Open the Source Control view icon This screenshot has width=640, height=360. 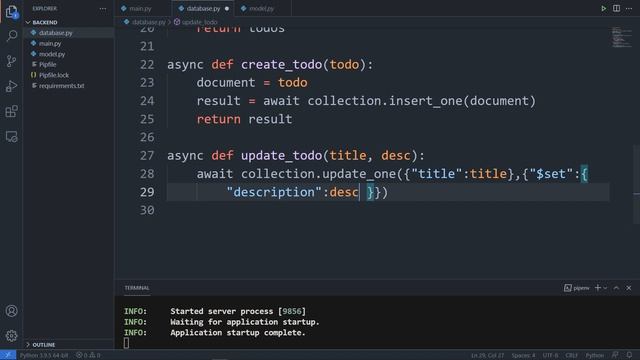coord(11,61)
